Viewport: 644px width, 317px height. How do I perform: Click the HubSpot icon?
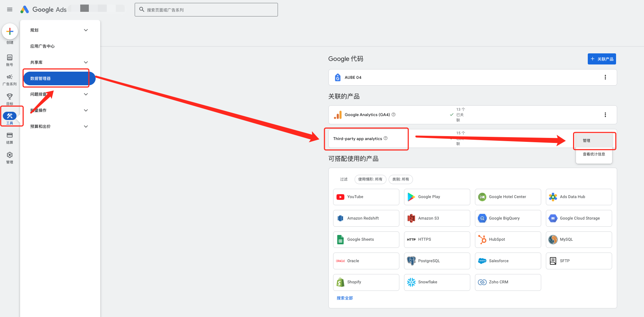click(x=482, y=239)
